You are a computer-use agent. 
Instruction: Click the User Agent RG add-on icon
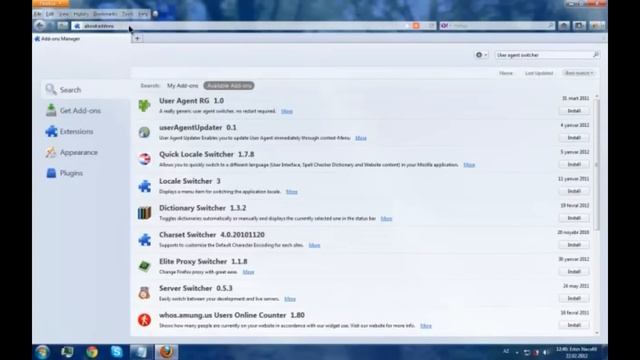pos(144,105)
